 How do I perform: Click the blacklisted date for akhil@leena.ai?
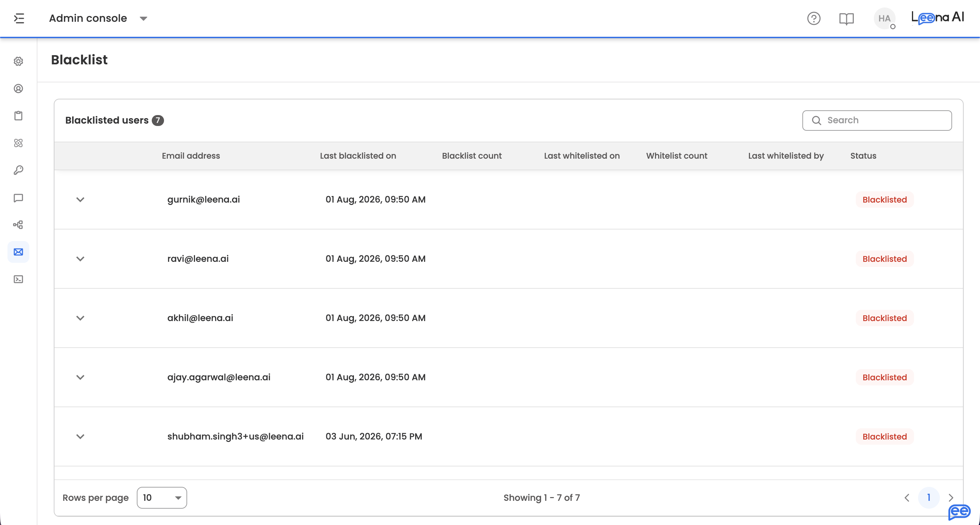coord(375,318)
